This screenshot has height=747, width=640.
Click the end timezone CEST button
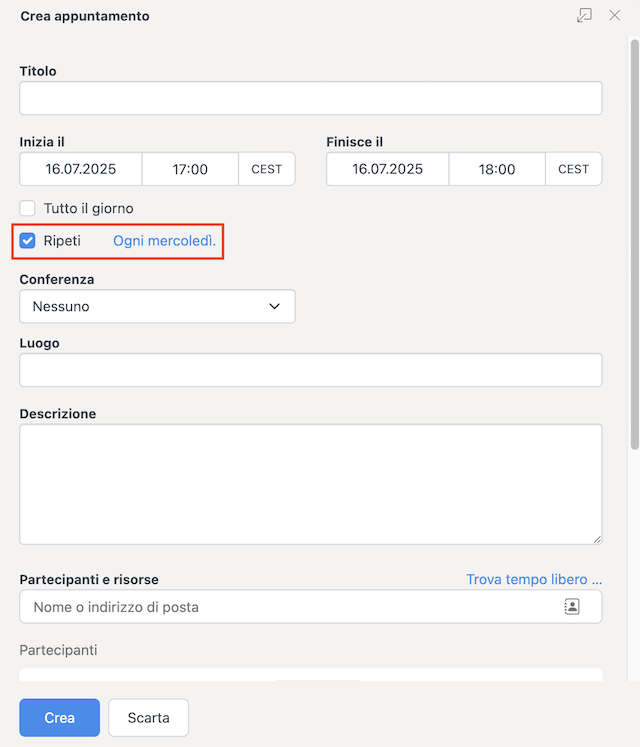tap(574, 169)
